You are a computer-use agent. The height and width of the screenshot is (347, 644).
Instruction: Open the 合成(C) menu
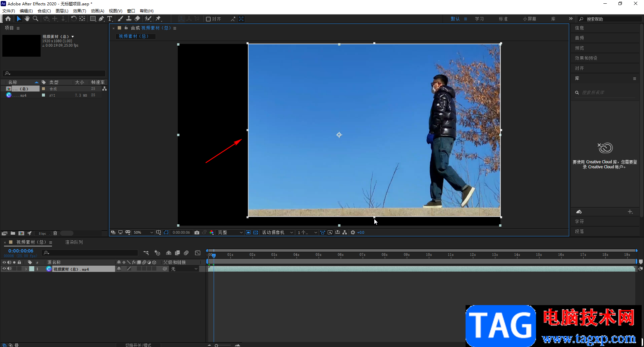point(44,11)
